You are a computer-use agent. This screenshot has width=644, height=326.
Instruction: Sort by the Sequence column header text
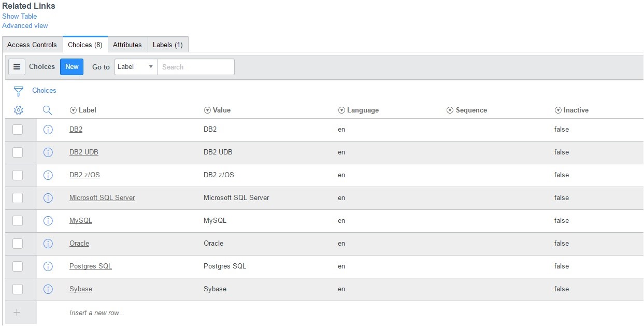471,110
